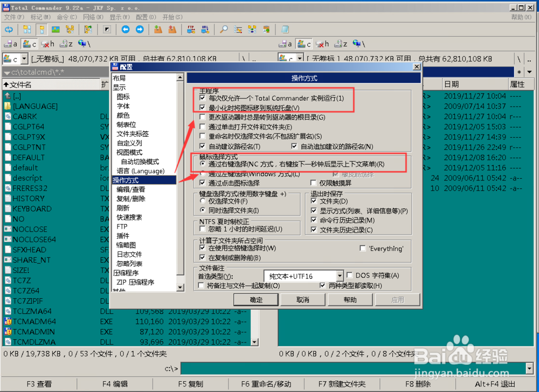The image size is (539, 392).
Task: Select drive h in right drive bar
Action: [322, 44]
